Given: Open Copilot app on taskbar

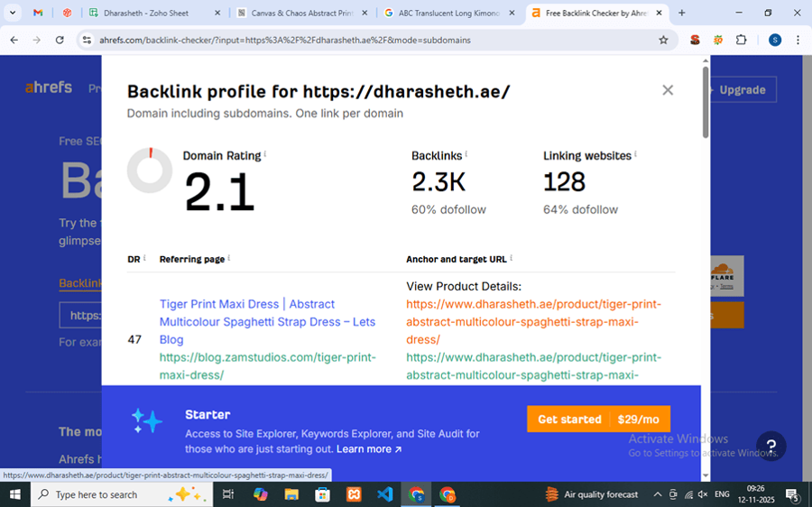Looking at the screenshot, I should click(x=260, y=494).
